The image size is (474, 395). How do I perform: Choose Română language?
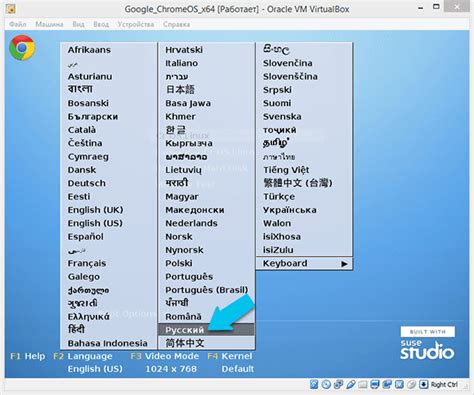point(183,317)
